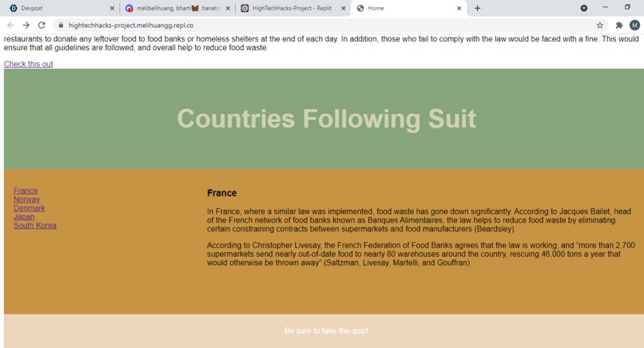The width and height of the screenshot is (644, 348).
Task: Close the HighTechHacks-Project Replit tab
Action: tap(344, 8)
